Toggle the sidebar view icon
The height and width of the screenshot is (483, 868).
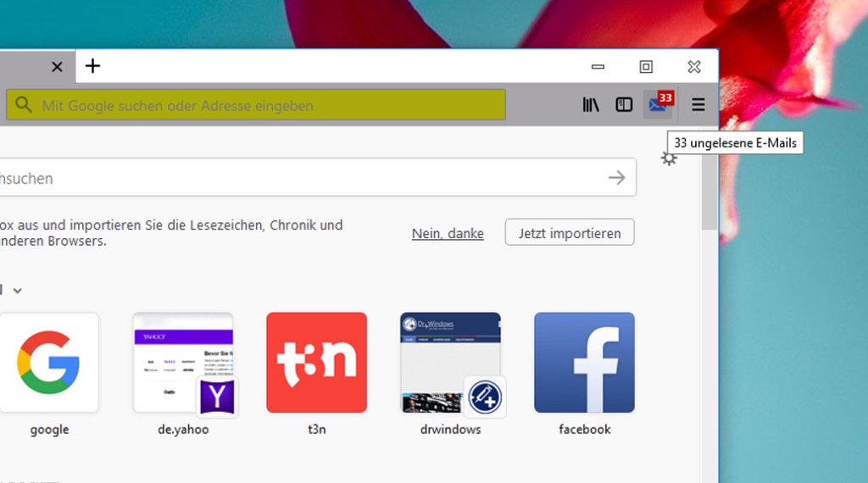tap(624, 105)
